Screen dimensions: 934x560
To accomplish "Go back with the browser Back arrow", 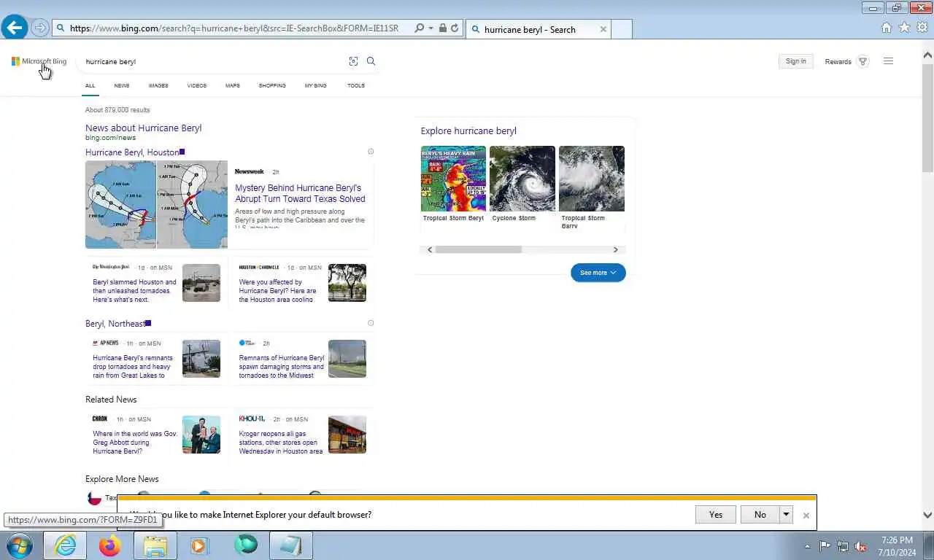I will (15, 28).
